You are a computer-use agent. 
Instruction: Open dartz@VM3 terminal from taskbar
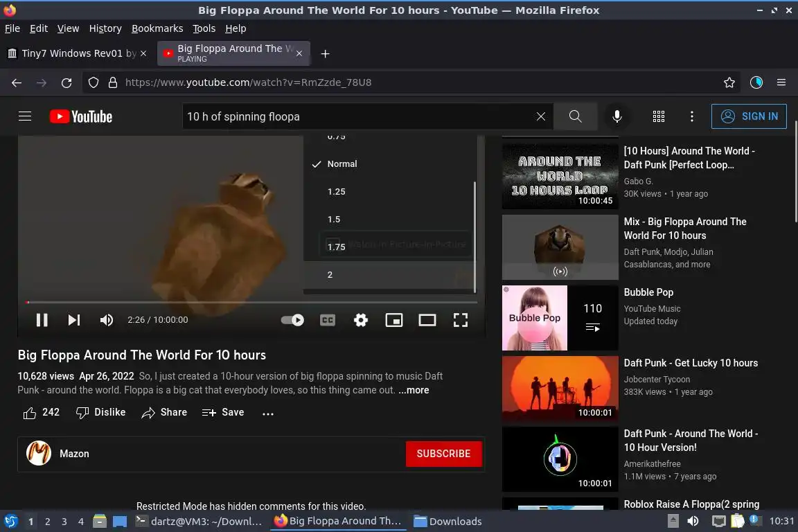pos(199,522)
